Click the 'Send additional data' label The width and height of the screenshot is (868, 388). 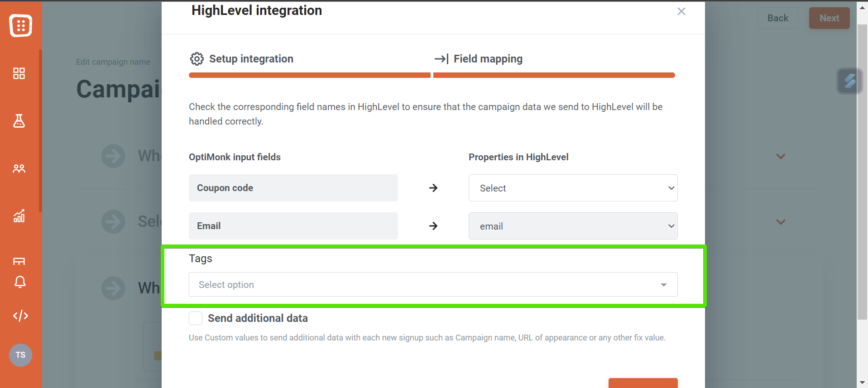pyautogui.click(x=258, y=318)
